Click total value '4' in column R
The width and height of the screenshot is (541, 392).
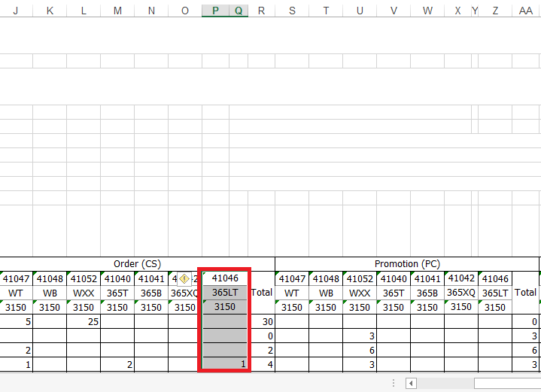pyautogui.click(x=262, y=364)
